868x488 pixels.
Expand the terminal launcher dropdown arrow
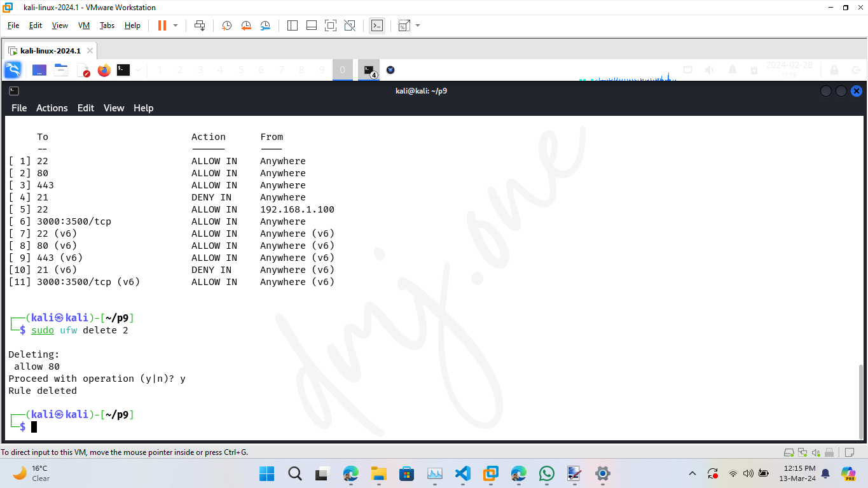(138, 70)
